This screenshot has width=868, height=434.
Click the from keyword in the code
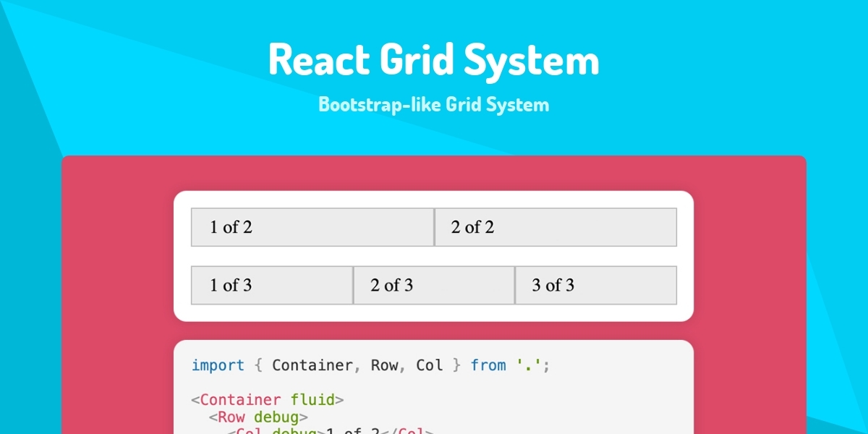click(488, 365)
